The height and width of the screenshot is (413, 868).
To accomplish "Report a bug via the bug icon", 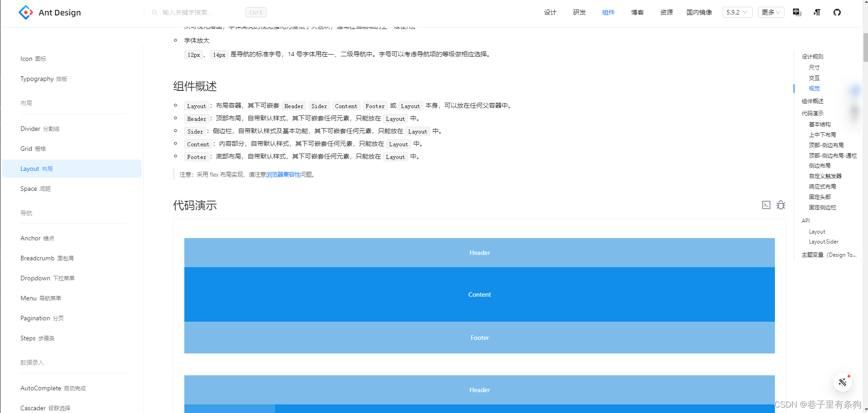I will [x=780, y=205].
